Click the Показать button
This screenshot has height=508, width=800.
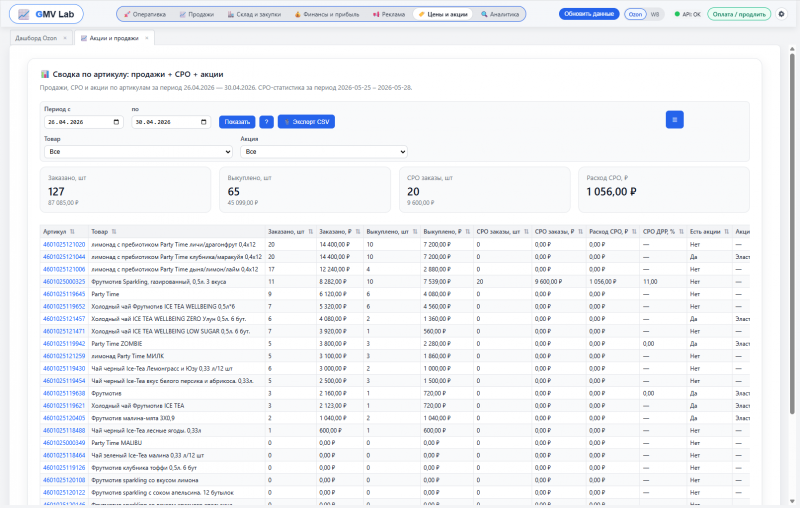(x=237, y=122)
